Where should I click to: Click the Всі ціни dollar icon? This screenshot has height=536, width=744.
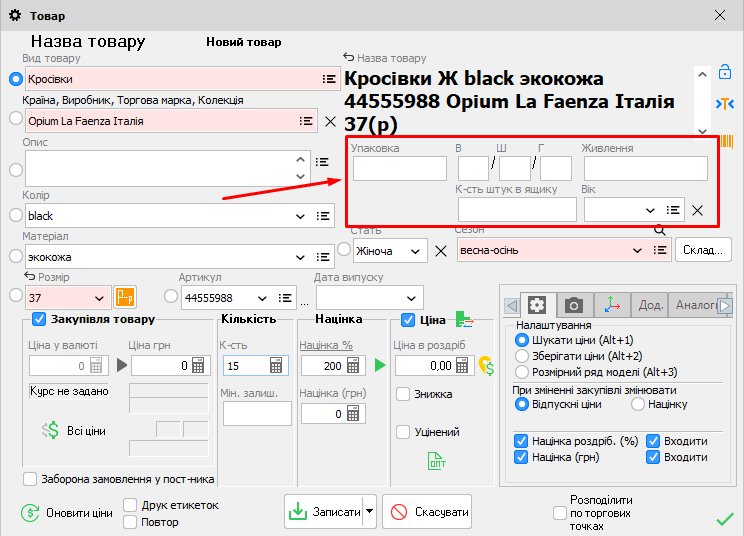[x=50, y=430]
